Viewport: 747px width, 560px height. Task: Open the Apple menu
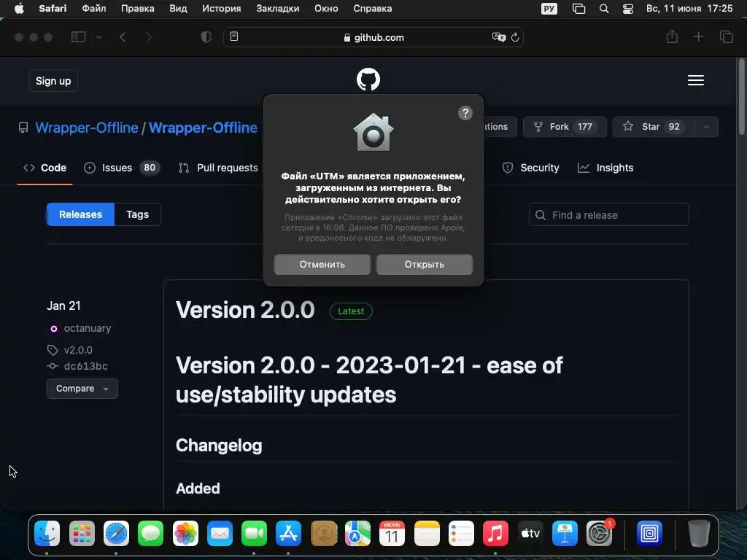pos(19,9)
